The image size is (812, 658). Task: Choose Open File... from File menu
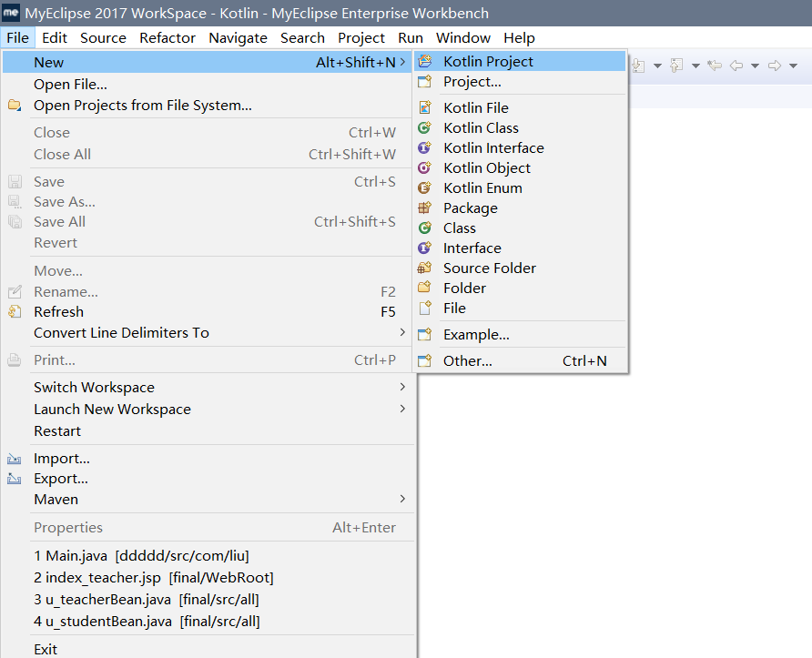click(x=208, y=84)
